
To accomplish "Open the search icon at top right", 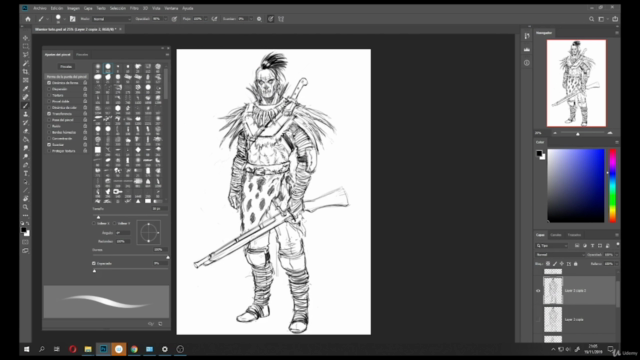I will coord(591,19).
